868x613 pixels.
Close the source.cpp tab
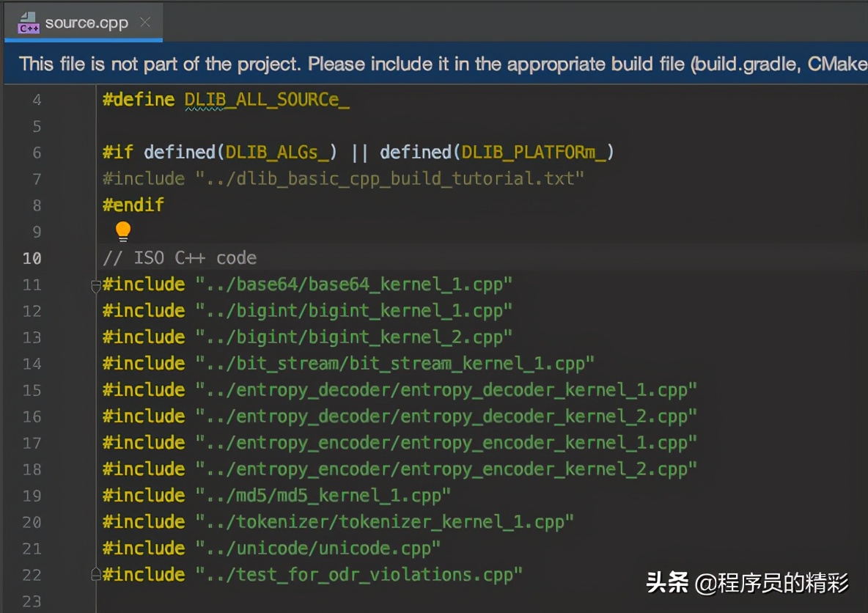point(145,22)
